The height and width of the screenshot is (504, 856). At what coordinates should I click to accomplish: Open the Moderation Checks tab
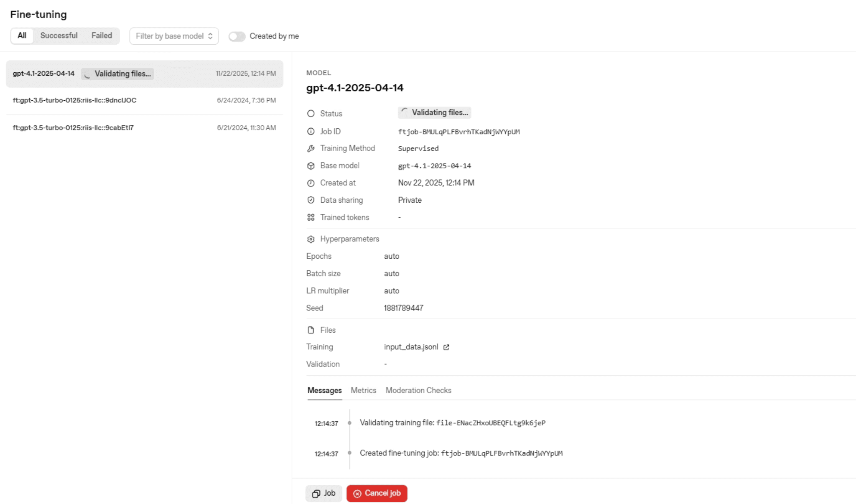pos(418,390)
